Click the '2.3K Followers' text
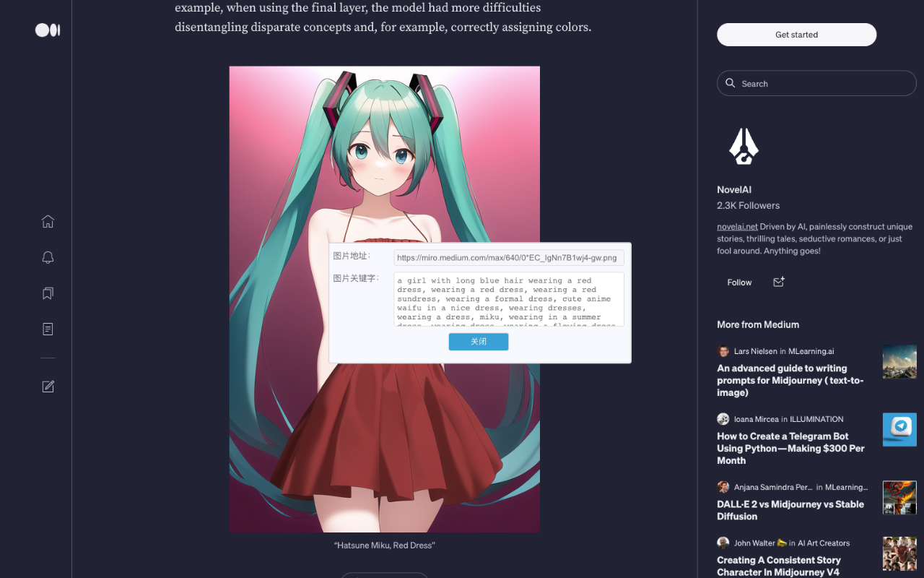 [x=749, y=206]
